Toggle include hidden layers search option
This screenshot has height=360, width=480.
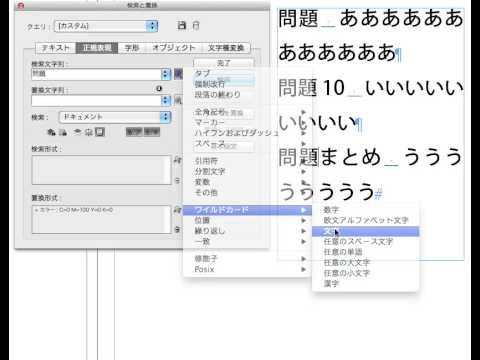[77, 132]
